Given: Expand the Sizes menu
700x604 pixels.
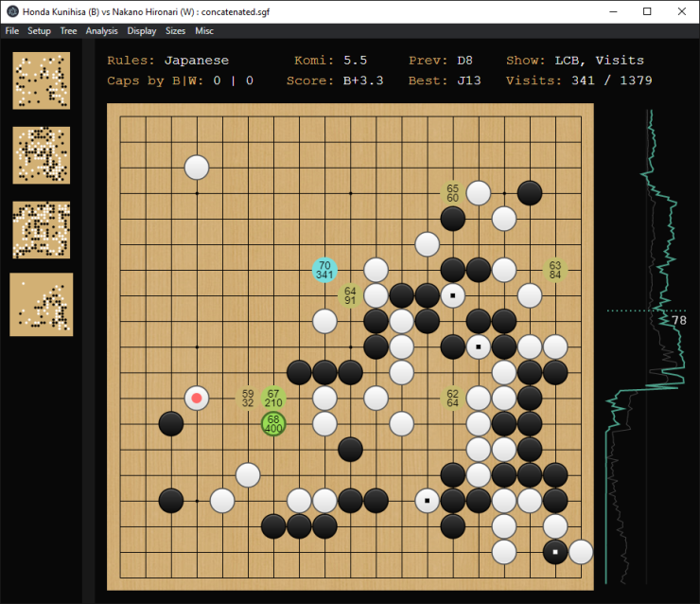Looking at the screenshot, I should [175, 30].
